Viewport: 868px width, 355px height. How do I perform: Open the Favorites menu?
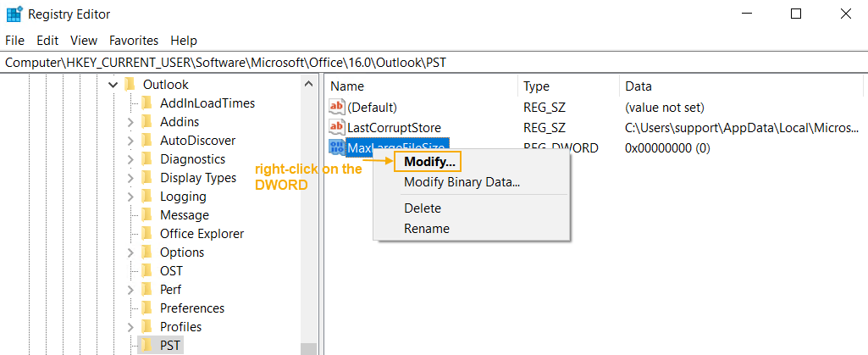click(134, 41)
